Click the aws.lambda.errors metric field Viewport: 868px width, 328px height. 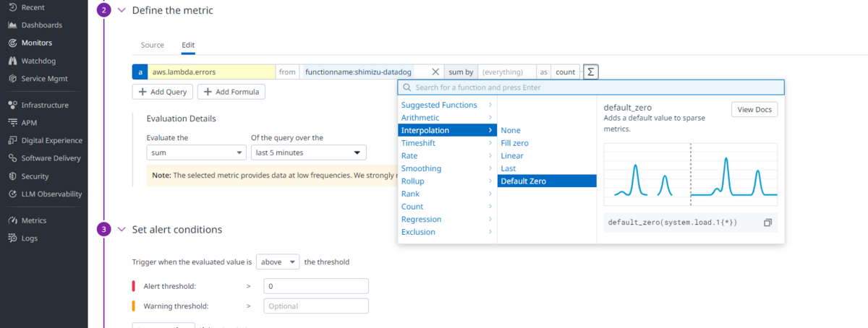[211, 72]
